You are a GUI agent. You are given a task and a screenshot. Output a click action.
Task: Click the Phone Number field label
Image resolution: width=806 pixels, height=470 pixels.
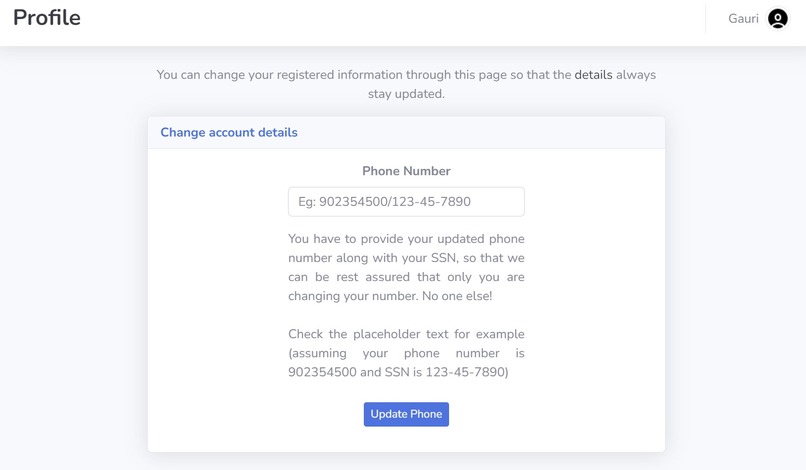(x=406, y=171)
